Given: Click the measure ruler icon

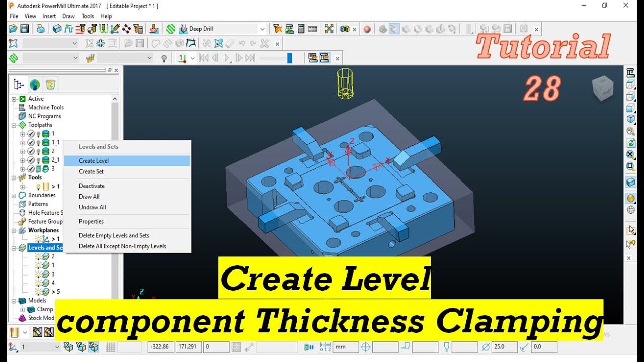Looking at the screenshot, I should [x=313, y=29].
